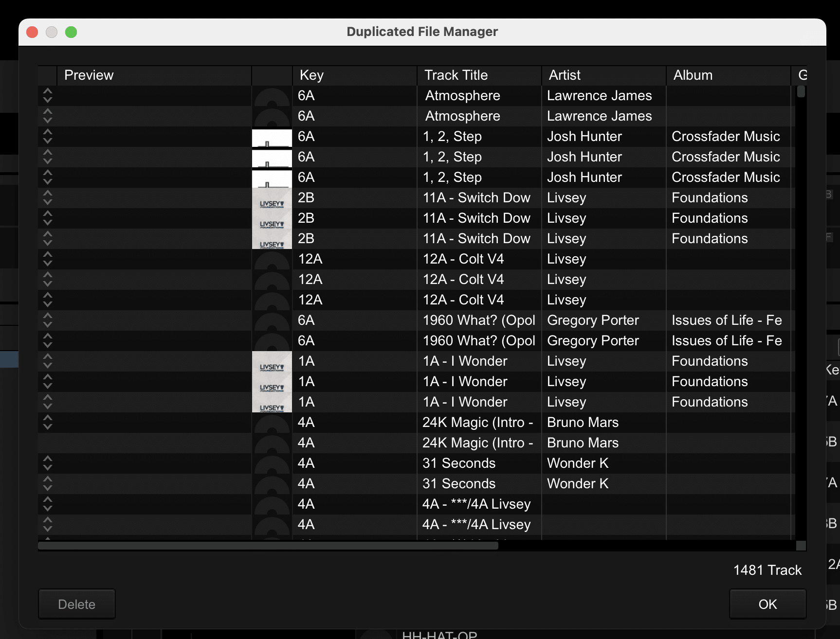Sort tracks by the Artist column header

click(564, 75)
